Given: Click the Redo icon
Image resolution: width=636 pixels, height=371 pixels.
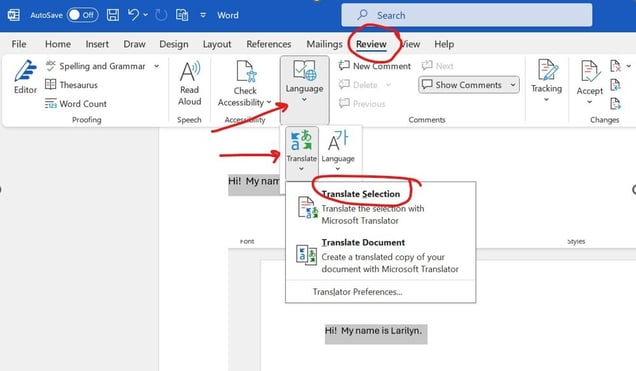Looking at the screenshot, I should click(x=161, y=15).
